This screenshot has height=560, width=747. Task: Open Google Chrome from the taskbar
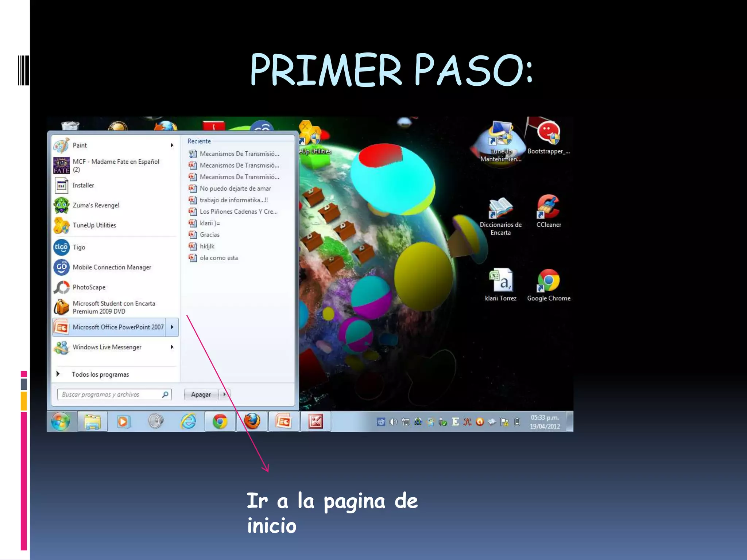coord(220,422)
